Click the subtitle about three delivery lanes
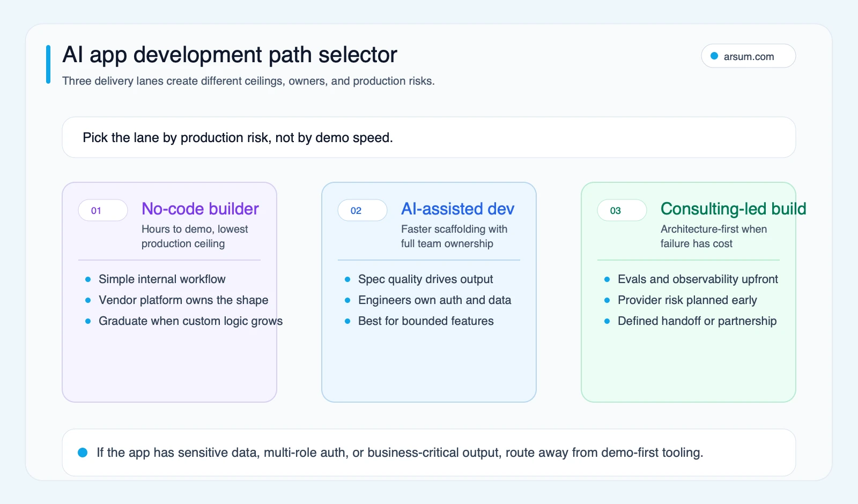 point(248,81)
